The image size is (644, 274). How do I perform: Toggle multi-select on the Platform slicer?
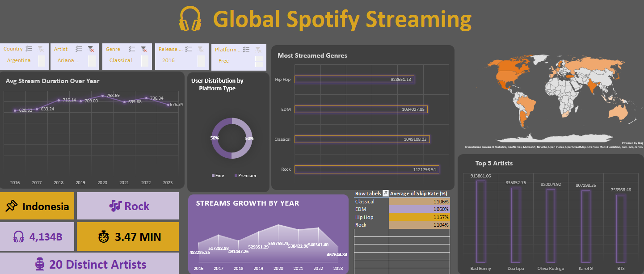[245, 50]
